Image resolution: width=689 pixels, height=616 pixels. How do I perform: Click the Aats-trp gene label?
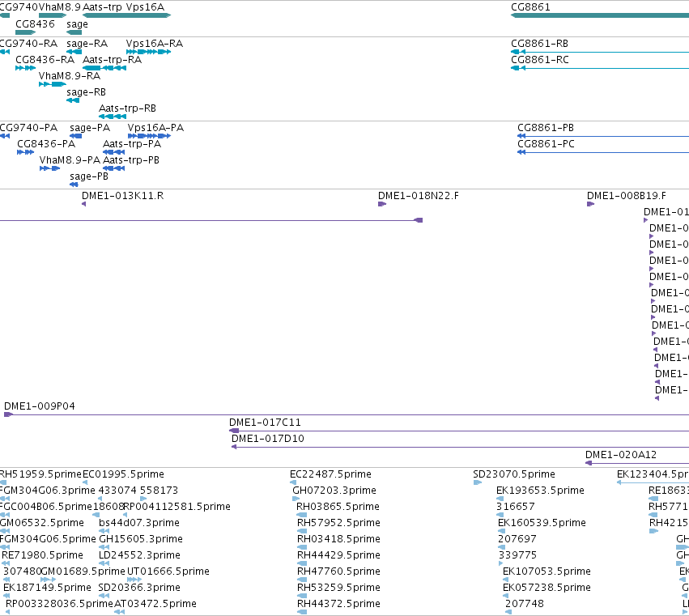tap(102, 7)
